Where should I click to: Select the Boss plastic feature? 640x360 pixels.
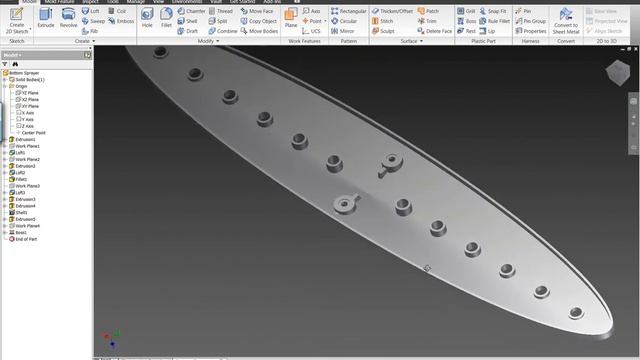pos(467,21)
